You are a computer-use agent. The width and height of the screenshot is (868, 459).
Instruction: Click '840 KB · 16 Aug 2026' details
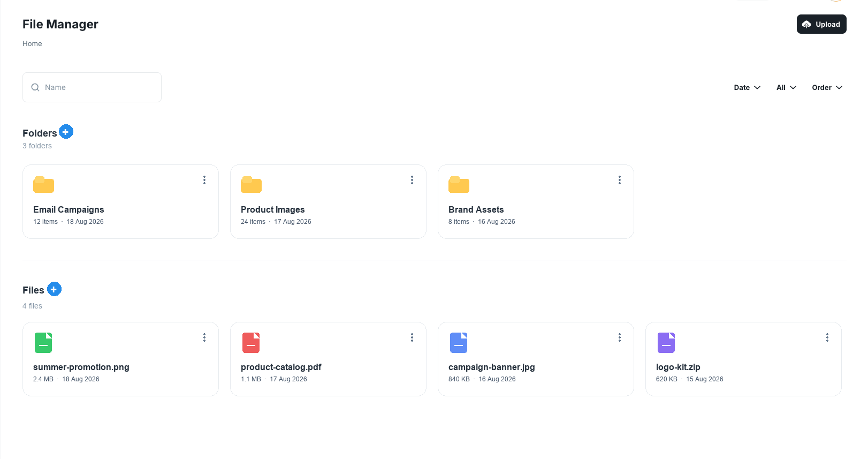tap(482, 379)
